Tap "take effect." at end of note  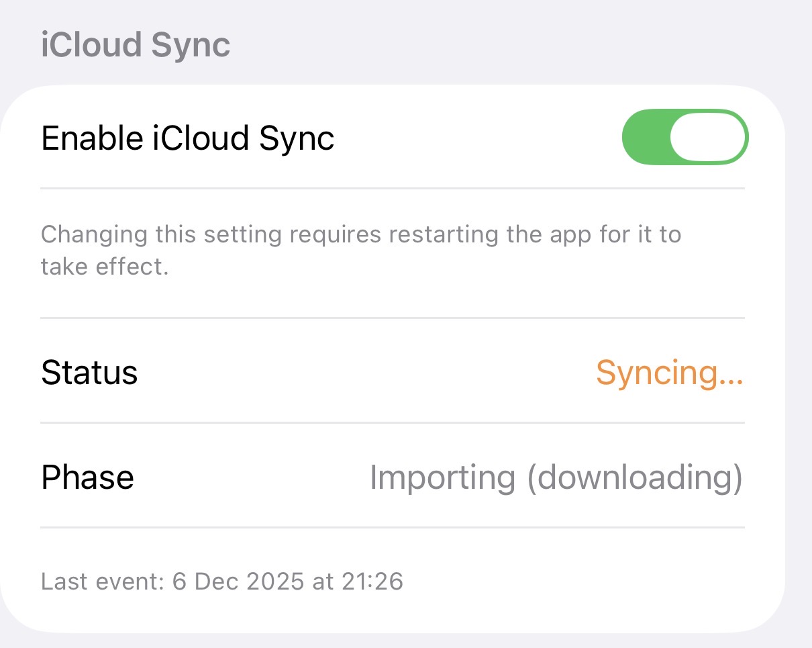(104, 267)
